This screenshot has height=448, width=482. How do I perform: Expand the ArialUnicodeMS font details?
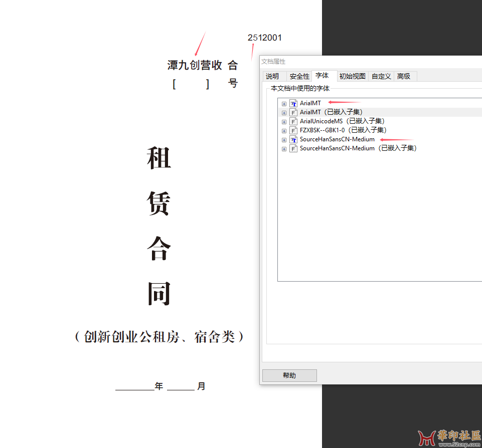[x=284, y=122]
